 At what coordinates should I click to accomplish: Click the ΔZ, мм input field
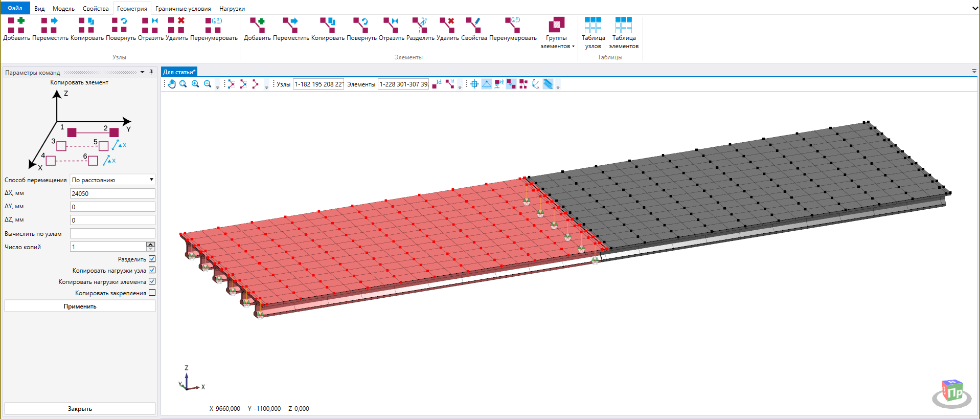point(112,220)
